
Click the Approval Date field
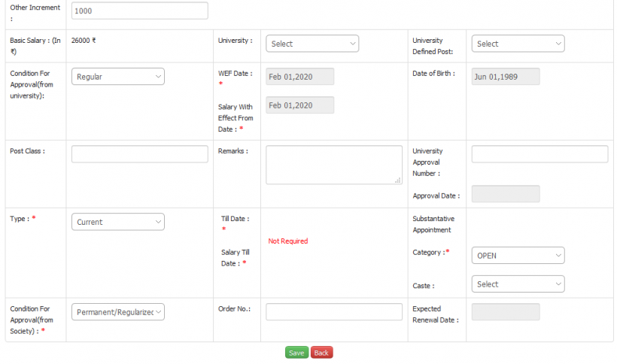click(506, 194)
